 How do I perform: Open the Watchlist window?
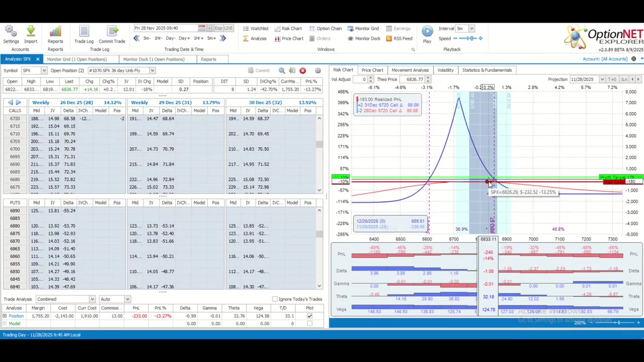pyautogui.click(x=256, y=29)
